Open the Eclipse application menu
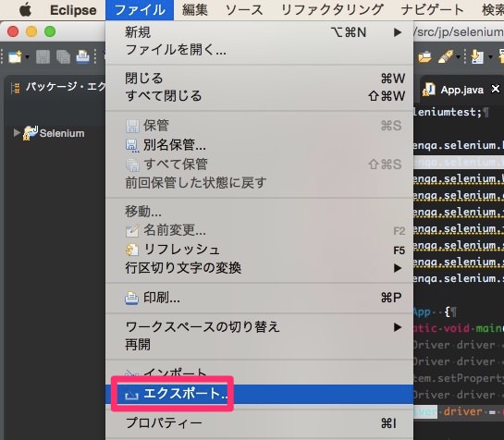Image resolution: width=504 pixels, height=440 pixels. click(x=73, y=10)
